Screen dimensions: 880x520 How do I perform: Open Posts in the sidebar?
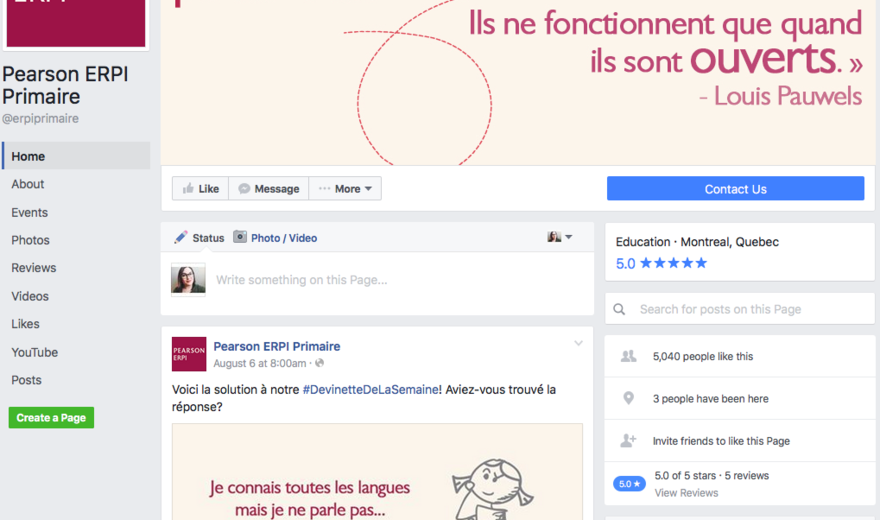click(x=26, y=380)
